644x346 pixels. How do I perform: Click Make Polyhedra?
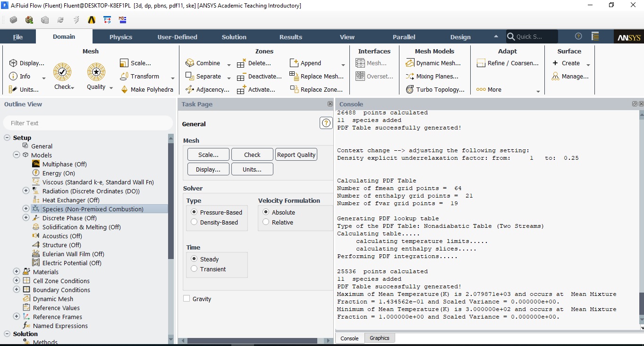pyautogui.click(x=147, y=89)
